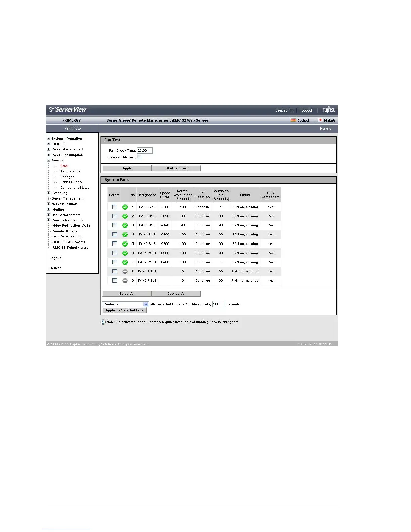The image size is (411, 532).
Task: Open the Temperature sensor page
Action: tap(71, 171)
